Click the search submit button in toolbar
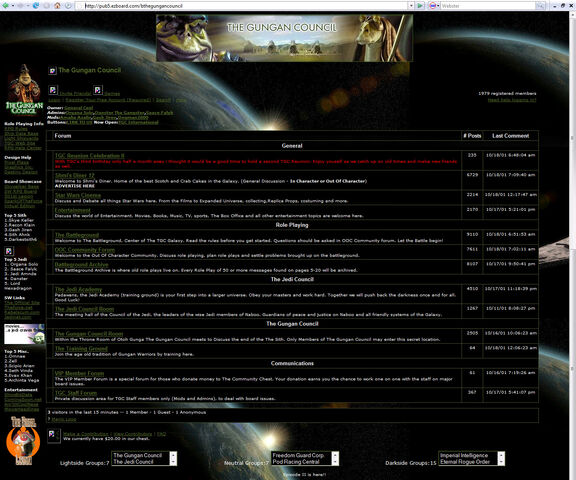Viewport: 576px width, 480px height. tap(540, 6)
